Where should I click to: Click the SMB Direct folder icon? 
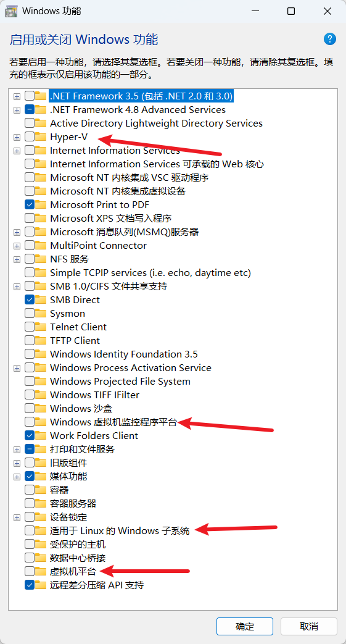coord(41,300)
